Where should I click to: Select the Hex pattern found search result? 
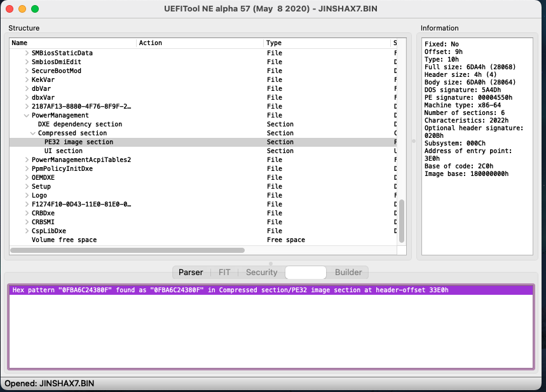click(x=271, y=290)
